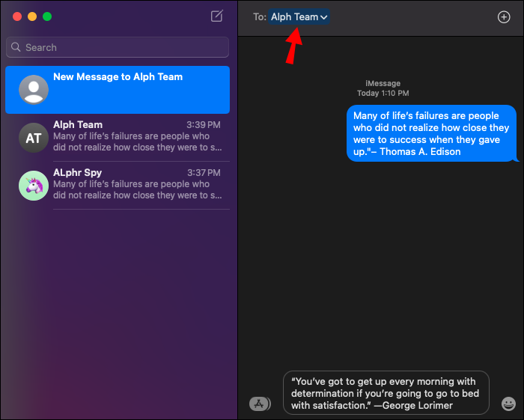Image resolution: width=524 pixels, height=420 pixels.
Task: Click the Alph Team AT avatar
Action: [34, 138]
